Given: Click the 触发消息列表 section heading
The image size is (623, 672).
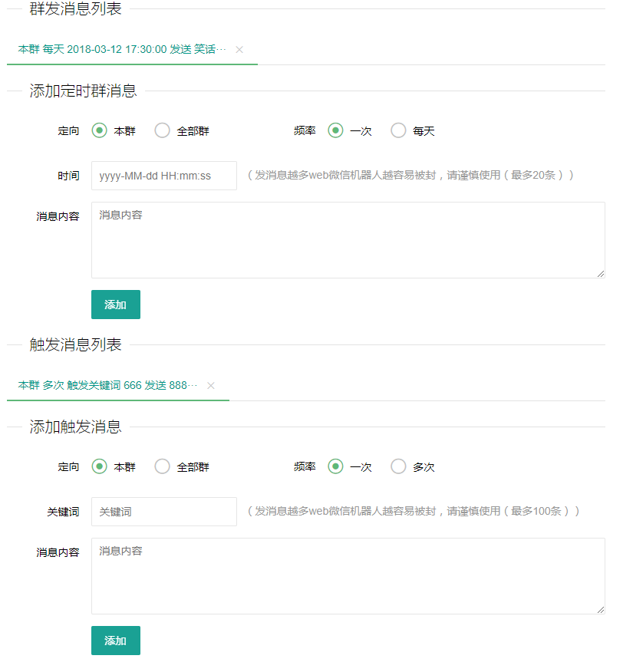Looking at the screenshot, I should 75,344.
